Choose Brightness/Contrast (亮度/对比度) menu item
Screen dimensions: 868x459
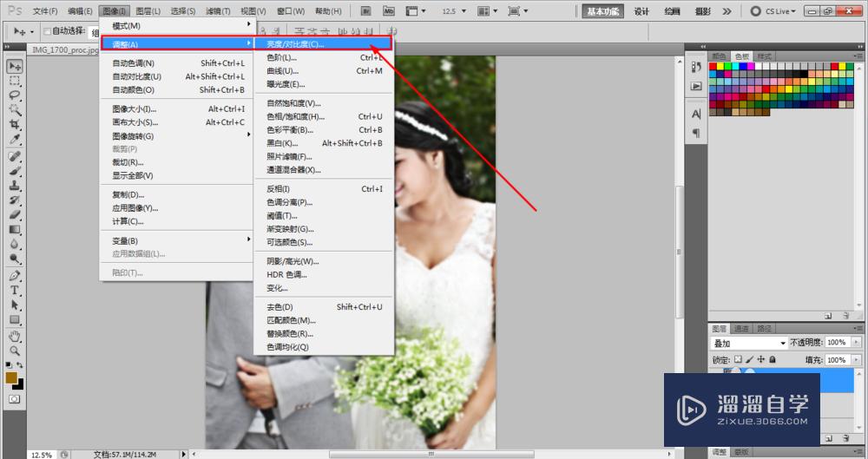pos(323,43)
